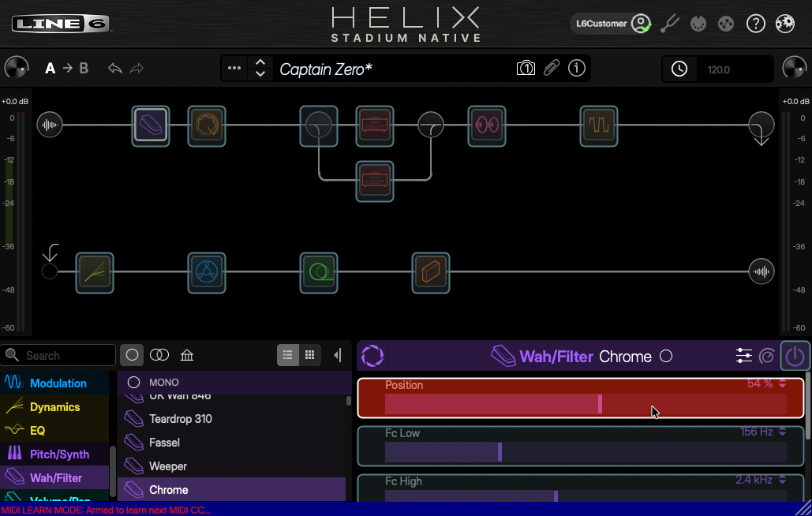Switch model browser to grid view
The height and width of the screenshot is (516, 812).
click(x=309, y=355)
